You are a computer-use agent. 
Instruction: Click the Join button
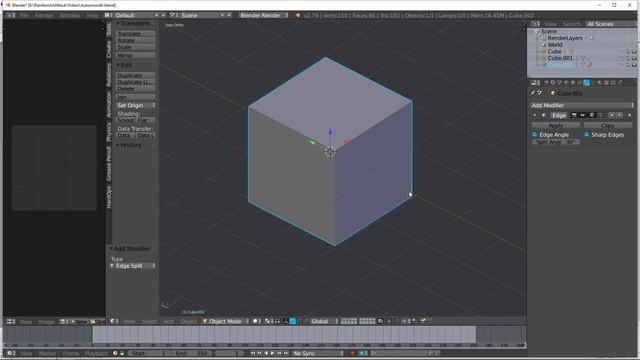[136, 97]
